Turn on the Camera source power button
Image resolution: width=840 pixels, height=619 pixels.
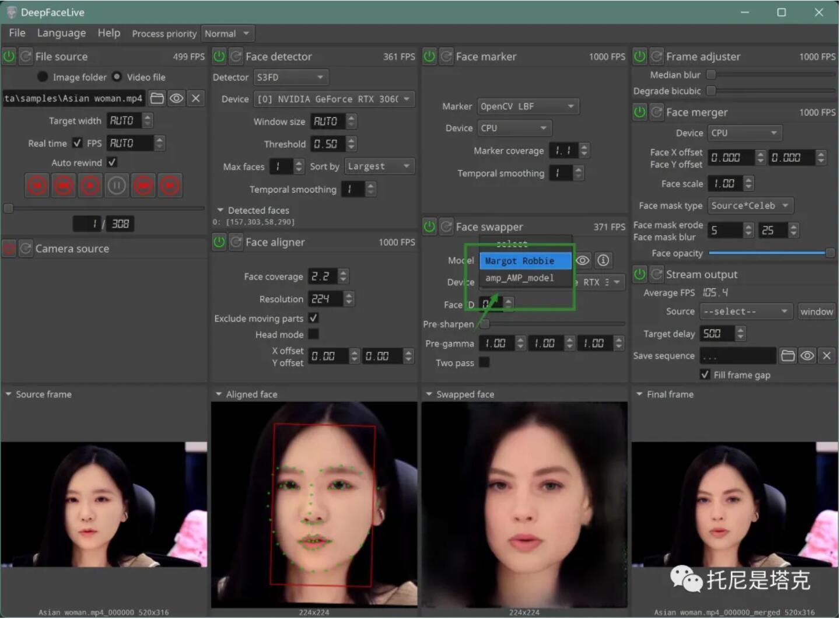9,249
